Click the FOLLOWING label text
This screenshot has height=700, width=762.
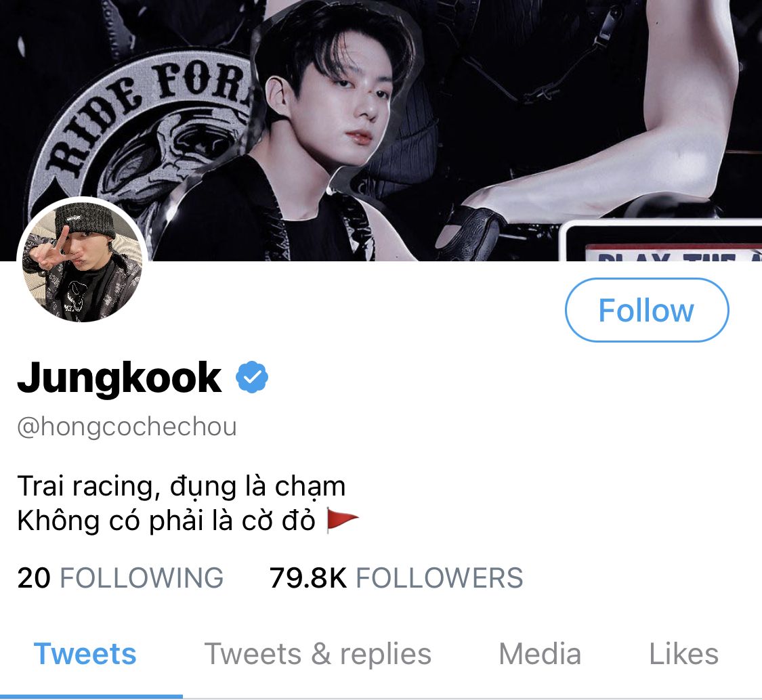142,577
